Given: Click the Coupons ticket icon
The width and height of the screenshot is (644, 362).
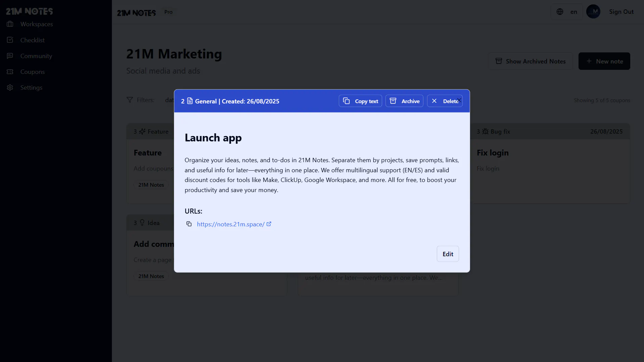Looking at the screenshot, I should click(10, 72).
